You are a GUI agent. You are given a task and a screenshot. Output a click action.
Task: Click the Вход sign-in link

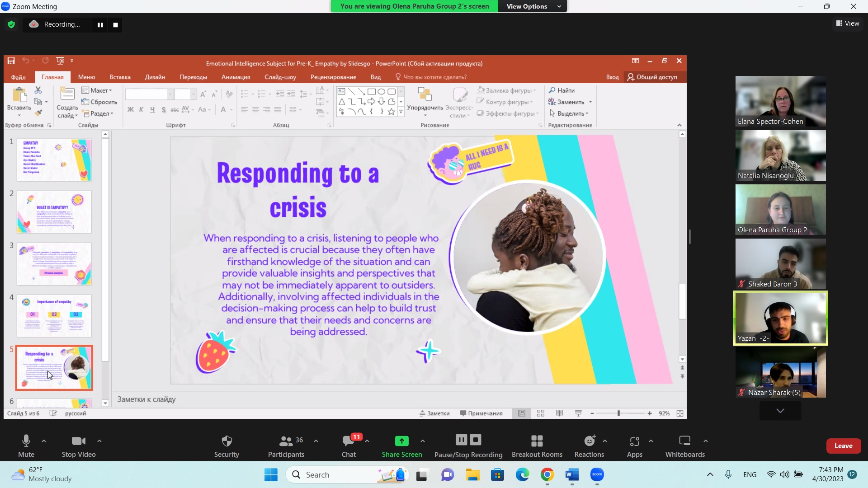point(612,77)
